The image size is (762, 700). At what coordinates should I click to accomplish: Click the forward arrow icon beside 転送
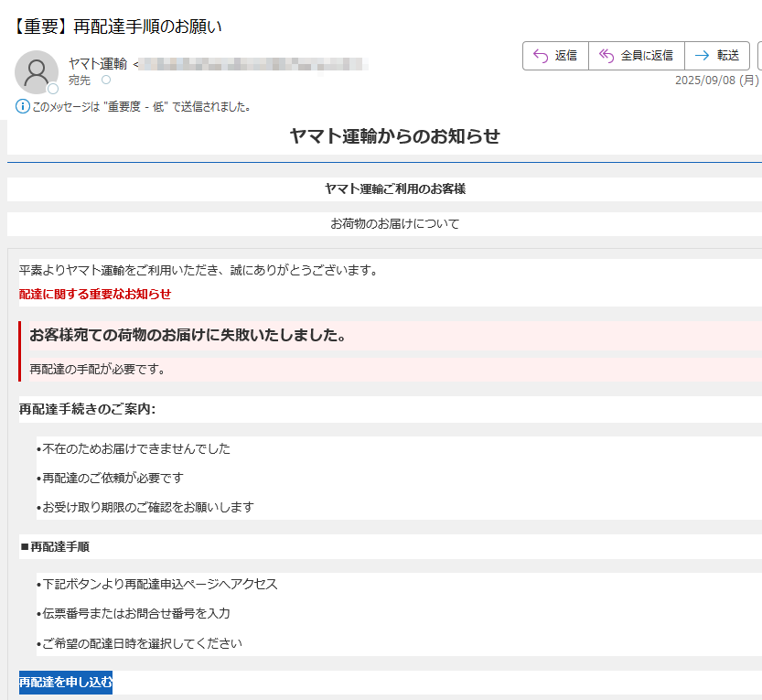(703, 56)
